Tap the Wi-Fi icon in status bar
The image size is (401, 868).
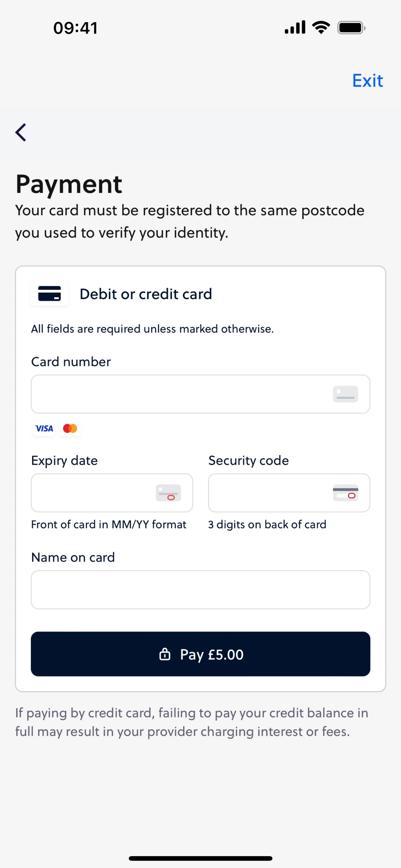(x=321, y=27)
